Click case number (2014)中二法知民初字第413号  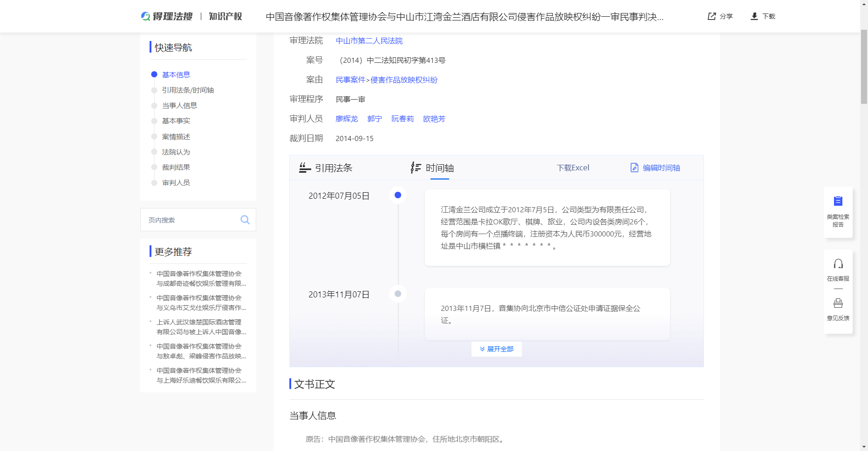click(391, 61)
